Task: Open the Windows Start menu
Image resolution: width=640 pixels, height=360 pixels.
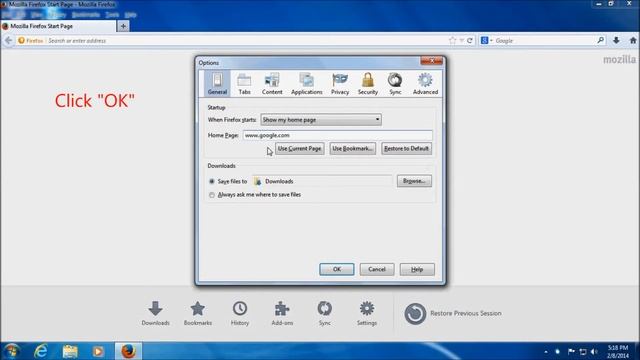Action: tap(12, 351)
